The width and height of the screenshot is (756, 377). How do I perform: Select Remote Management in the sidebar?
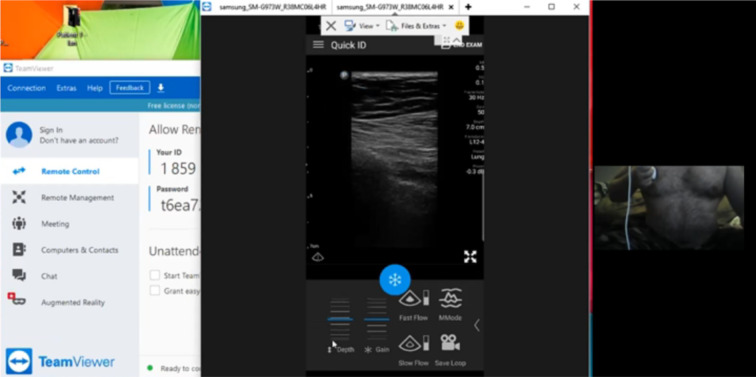pyautogui.click(x=77, y=198)
